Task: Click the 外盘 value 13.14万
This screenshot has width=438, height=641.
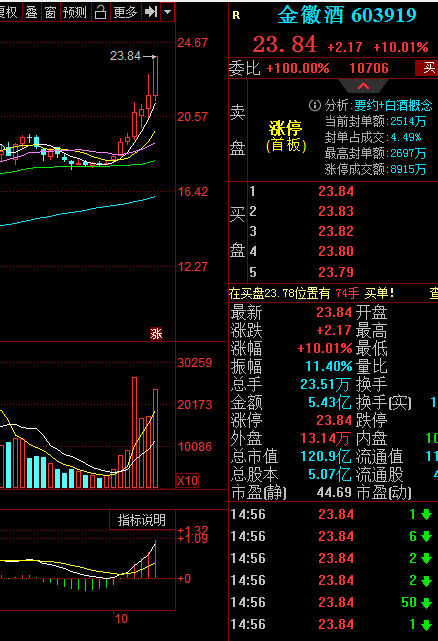Action: click(x=325, y=438)
